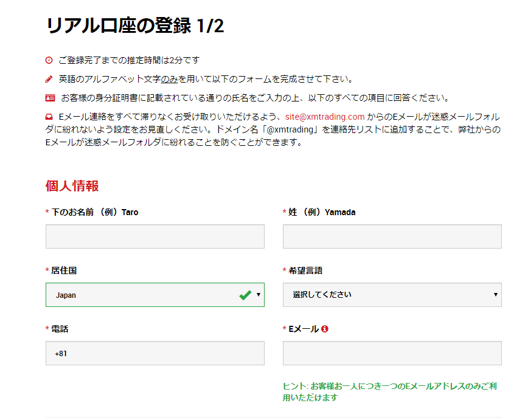The width and height of the screenshot is (525, 420).
Task: Click the Eメール field label
Action: pos(304,329)
